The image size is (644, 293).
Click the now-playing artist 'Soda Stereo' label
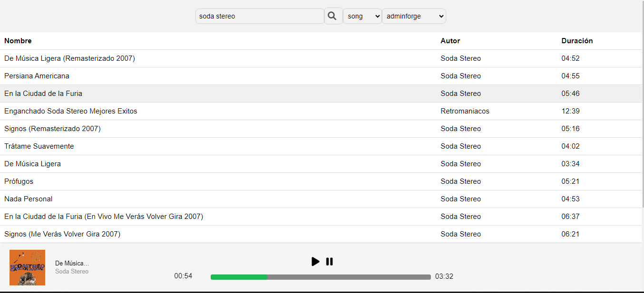(72, 272)
